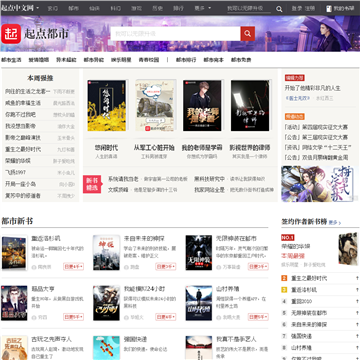Open 历史 category in top navigation
360x360 pixels.
click(157, 8)
